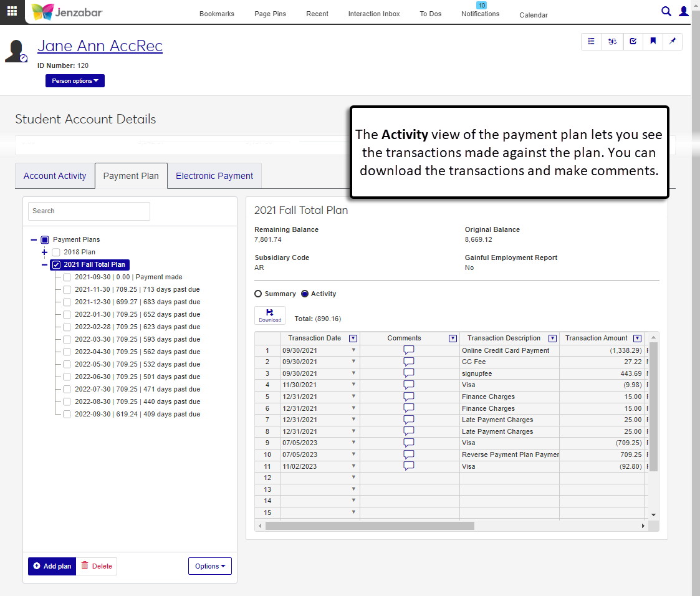Open the Jane Ann AccRec name link

point(100,46)
